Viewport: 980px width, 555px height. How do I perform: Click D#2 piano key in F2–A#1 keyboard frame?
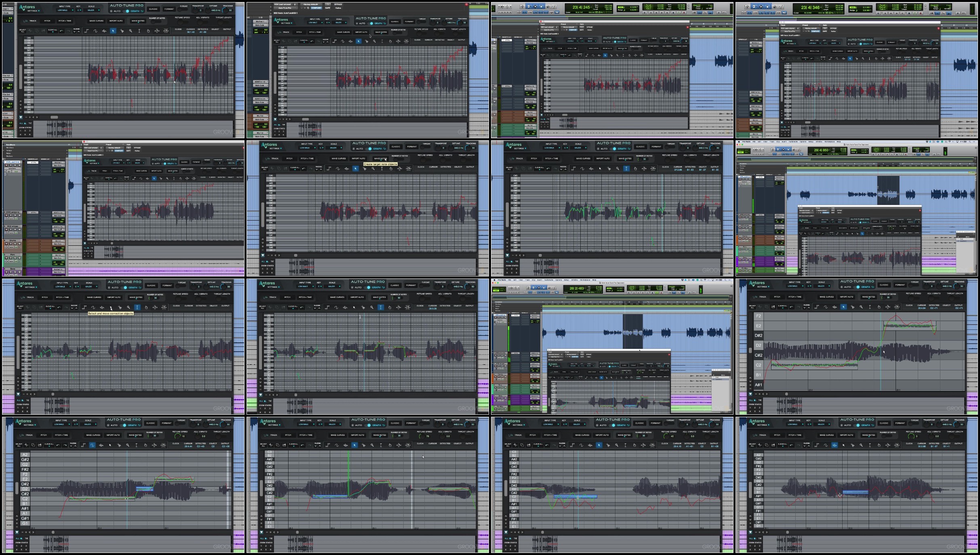[759, 336]
